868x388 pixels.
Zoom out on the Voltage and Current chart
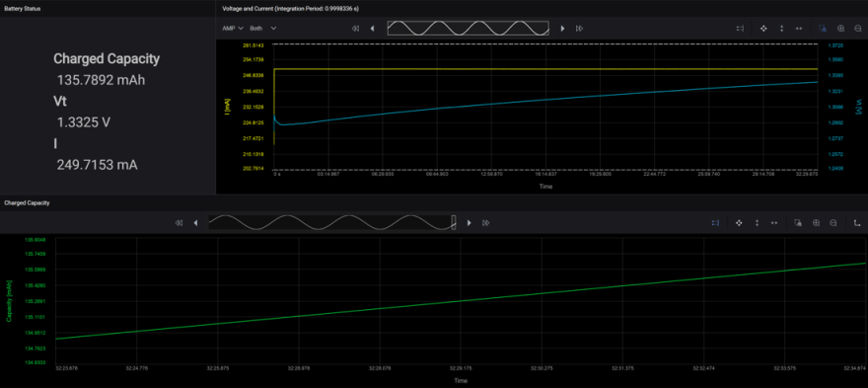coord(858,29)
